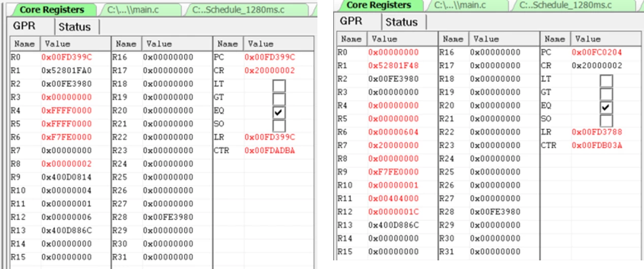Select CTR value 0x00FDADBA in left panel
The image size is (644, 269).
pyautogui.click(x=270, y=151)
